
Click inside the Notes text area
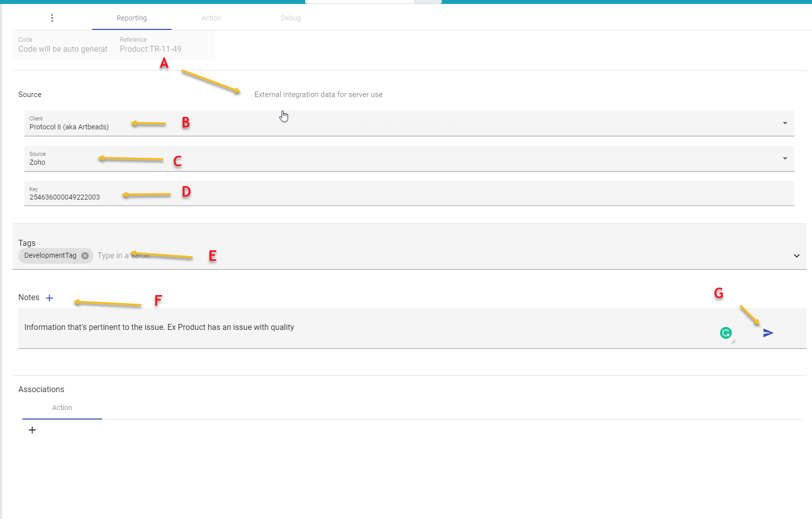click(x=348, y=327)
